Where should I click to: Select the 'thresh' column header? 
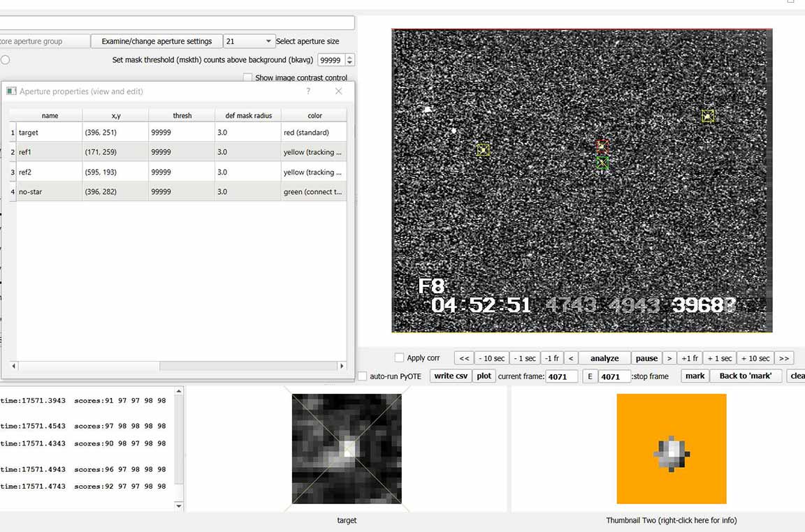pos(182,115)
